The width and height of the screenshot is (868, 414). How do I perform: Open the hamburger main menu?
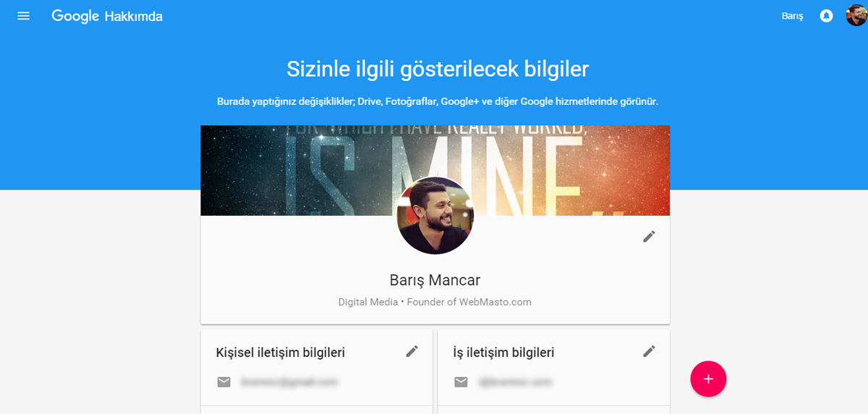click(x=23, y=16)
